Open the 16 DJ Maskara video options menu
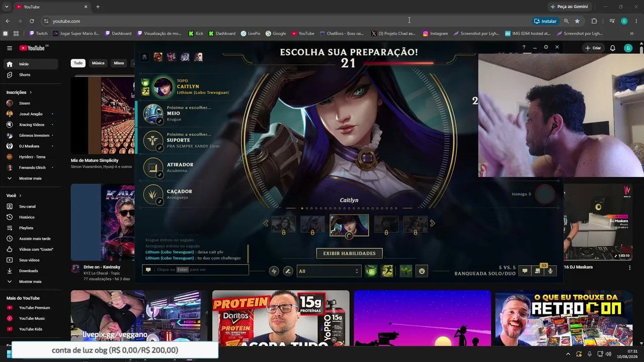This screenshot has width=644, height=362. point(629,268)
